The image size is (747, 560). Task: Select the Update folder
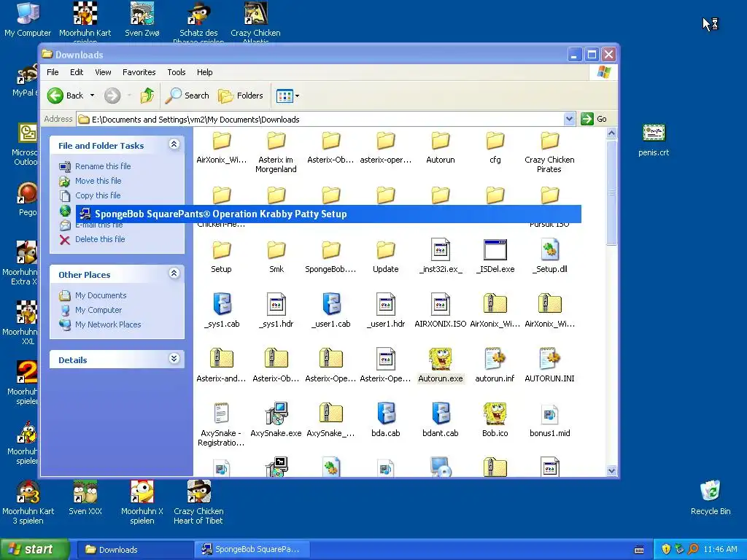coord(386,257)
